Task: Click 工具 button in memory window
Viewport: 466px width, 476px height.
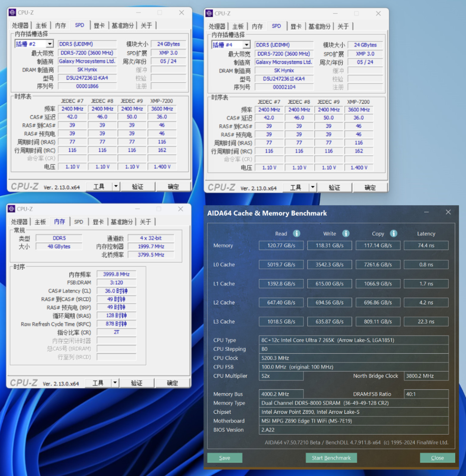Action: pyautogui.click(x=98, y=383)
